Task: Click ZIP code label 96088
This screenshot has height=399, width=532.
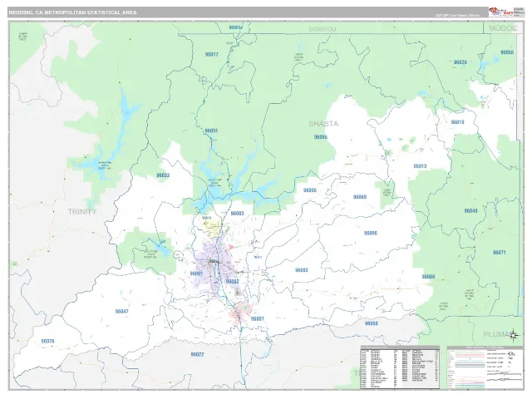Action: click(x=428, y=277)
